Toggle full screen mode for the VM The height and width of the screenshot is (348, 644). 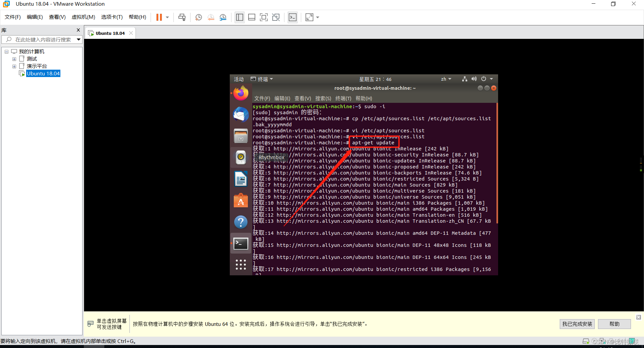pos(264,17)
